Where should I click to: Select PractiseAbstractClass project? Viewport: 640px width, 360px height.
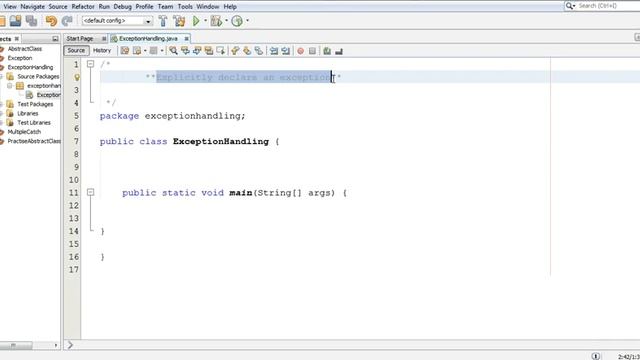(x=34, y=141)
